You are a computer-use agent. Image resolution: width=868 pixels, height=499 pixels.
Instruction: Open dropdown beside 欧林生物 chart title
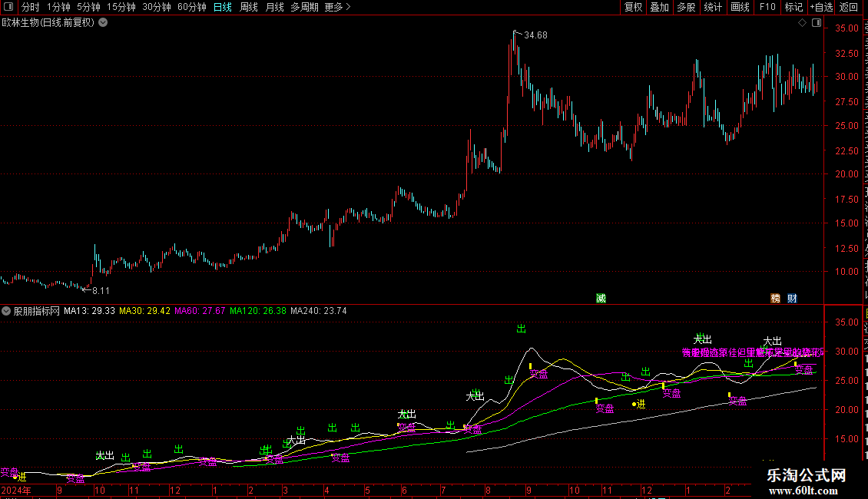pos(103,23)
